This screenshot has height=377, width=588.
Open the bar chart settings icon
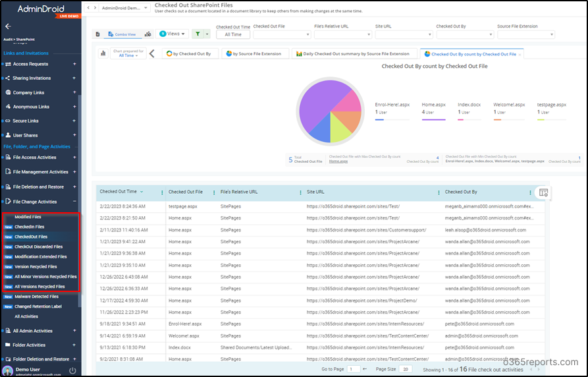[x=103, y=53]
